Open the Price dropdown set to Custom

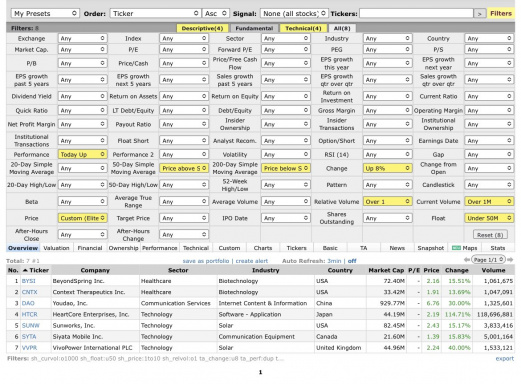point(82,218)
